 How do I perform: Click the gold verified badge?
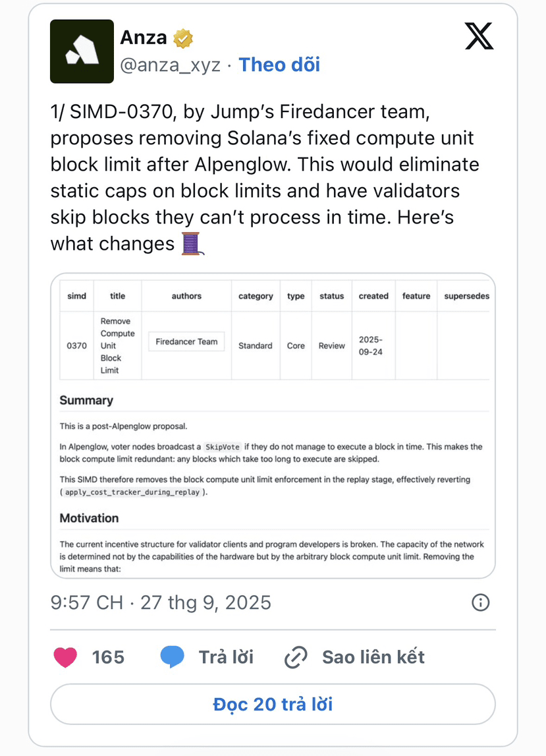coord(183,38)
